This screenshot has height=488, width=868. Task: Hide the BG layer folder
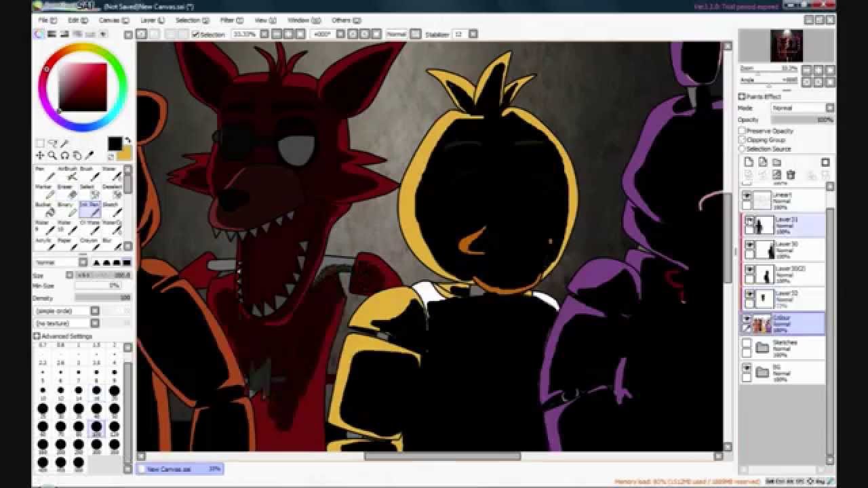click(x=747, y=368)
